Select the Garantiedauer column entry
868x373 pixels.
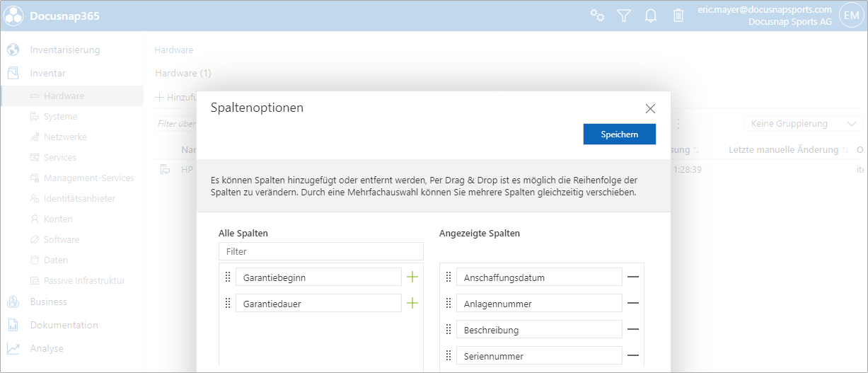point(318,304)
